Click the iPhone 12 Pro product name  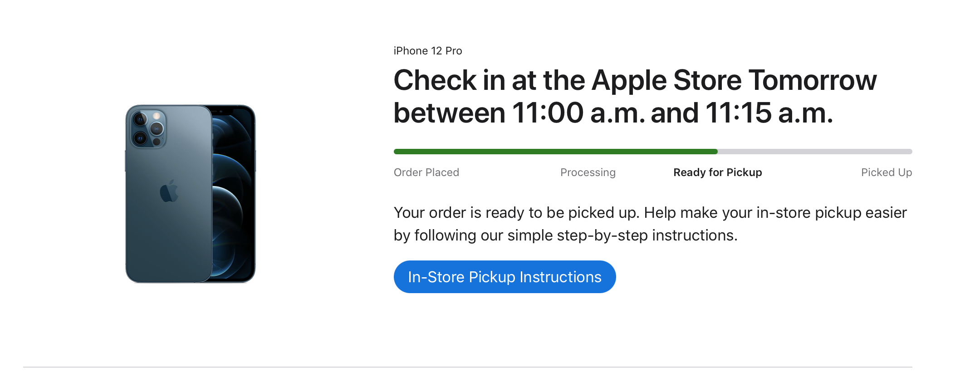click(x=427, y=50)
